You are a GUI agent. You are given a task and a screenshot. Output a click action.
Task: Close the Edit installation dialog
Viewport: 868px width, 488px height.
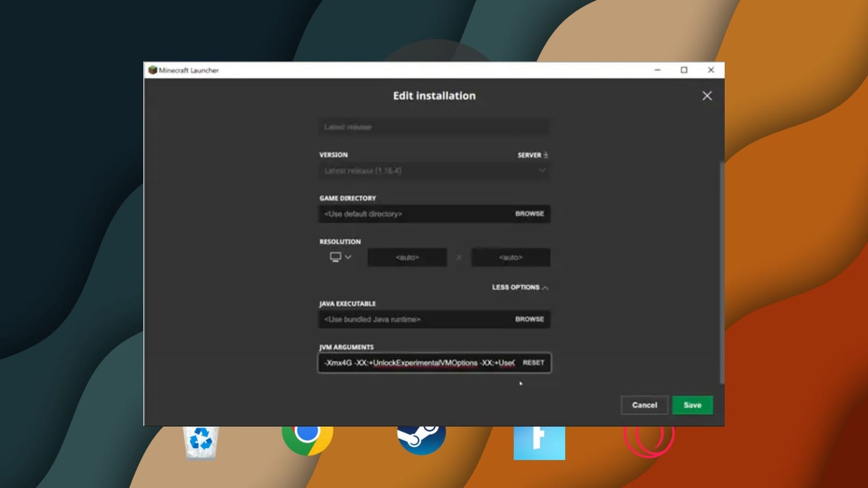[x=707, y=95]
